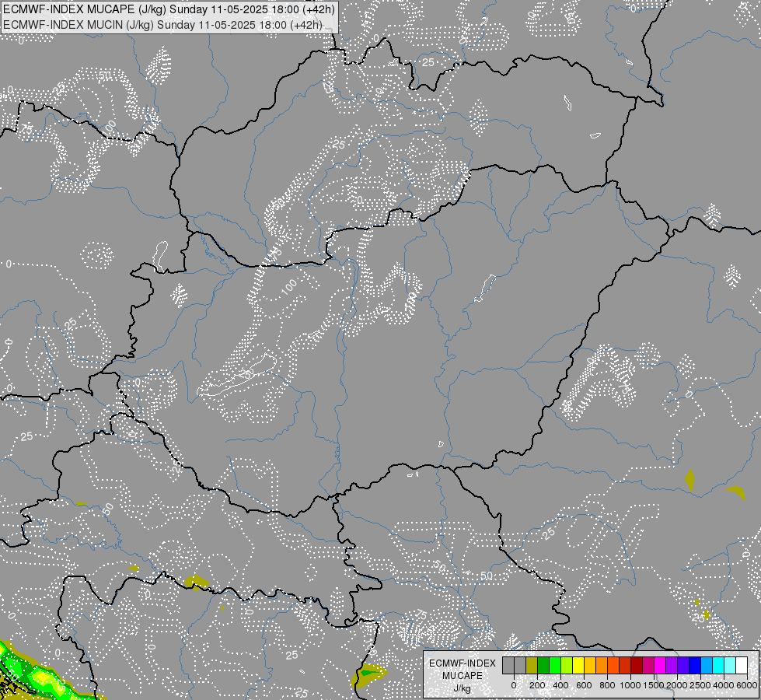Click the Lake Balaton outline on map

pyautogui.click(x=237, y=375)
